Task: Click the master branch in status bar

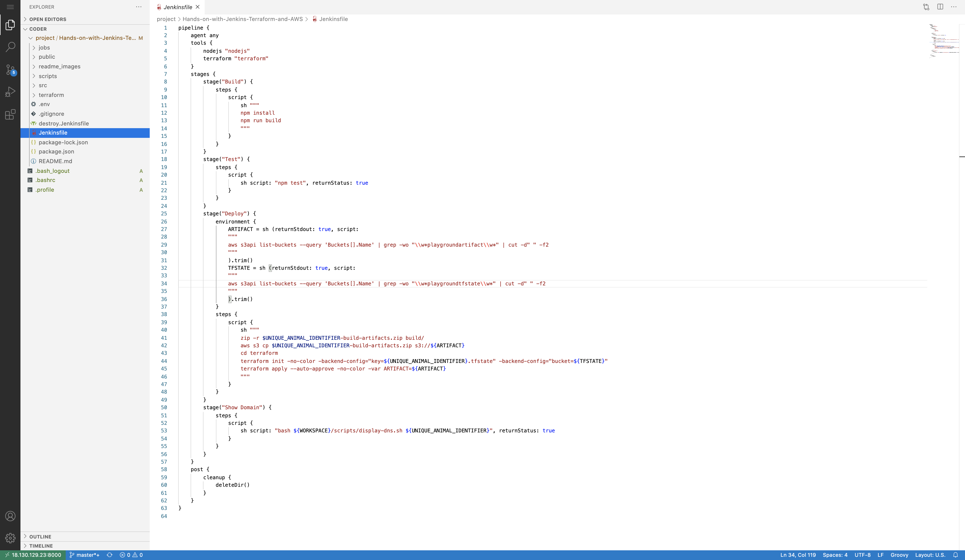Action: 85,555
